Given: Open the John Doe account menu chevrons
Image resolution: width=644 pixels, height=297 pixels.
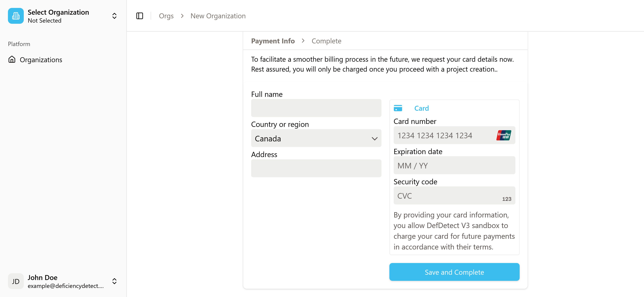Looking at the screenshot, I should [x=114, y=281].
